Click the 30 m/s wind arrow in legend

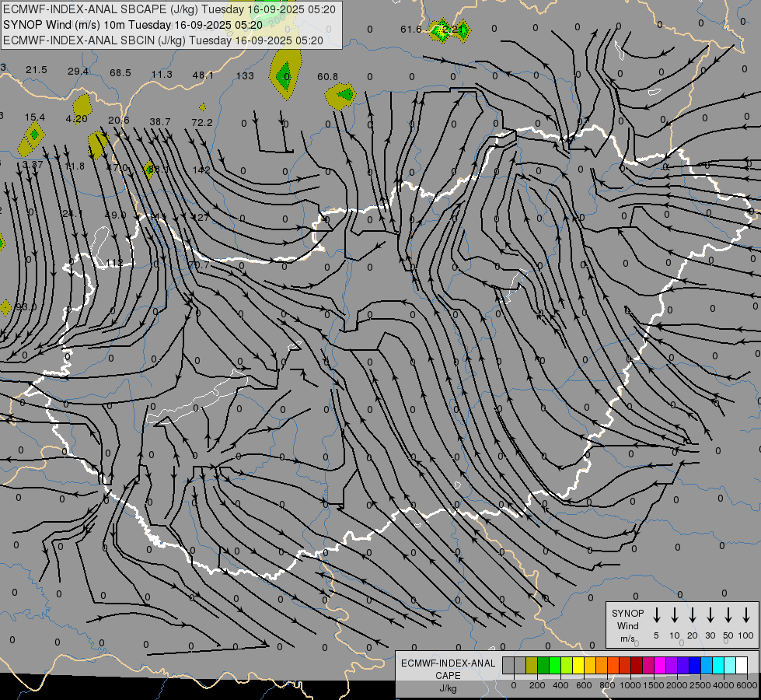point(710,615)
